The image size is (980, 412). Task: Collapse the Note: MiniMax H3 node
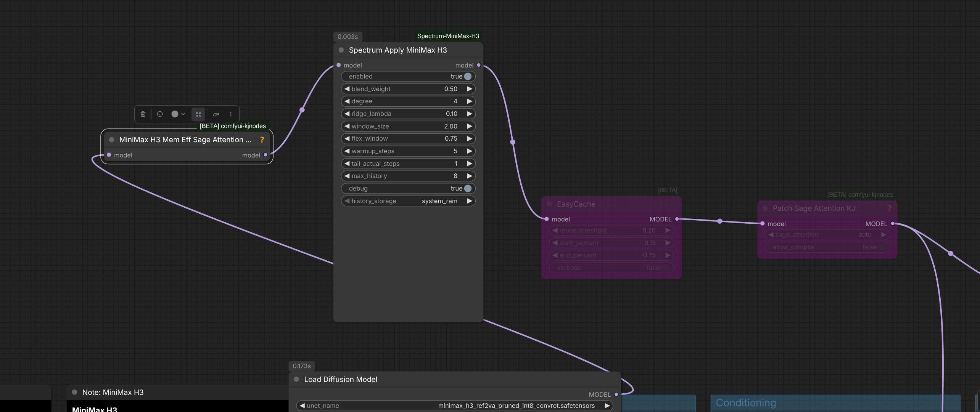[x=75, y=392]
